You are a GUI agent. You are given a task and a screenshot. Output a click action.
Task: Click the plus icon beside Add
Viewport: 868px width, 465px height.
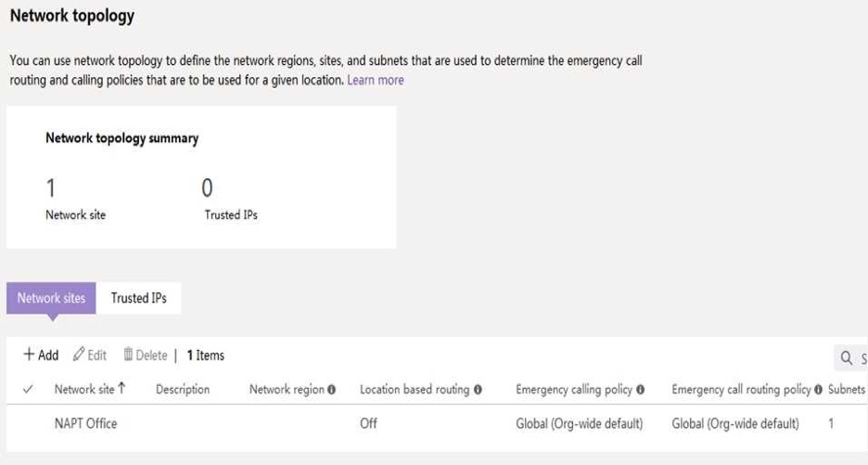[29, 355]
